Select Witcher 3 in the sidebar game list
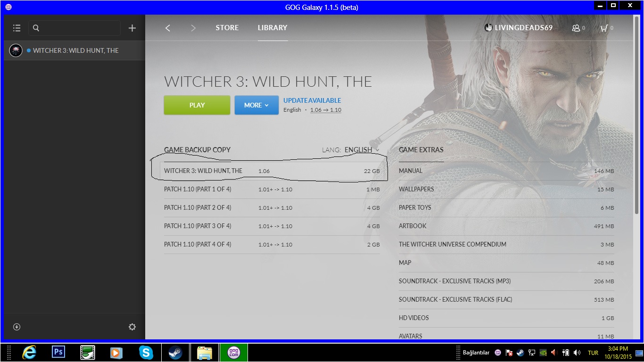 tap(74, 50)
